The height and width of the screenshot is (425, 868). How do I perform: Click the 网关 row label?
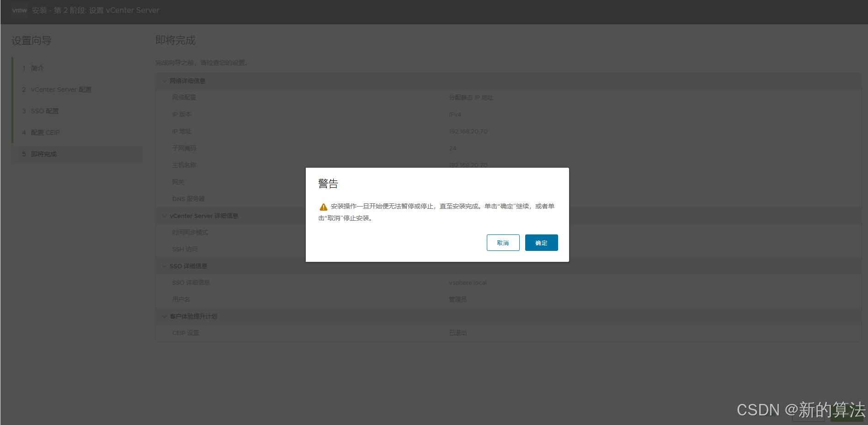click(x=178, y=182)
